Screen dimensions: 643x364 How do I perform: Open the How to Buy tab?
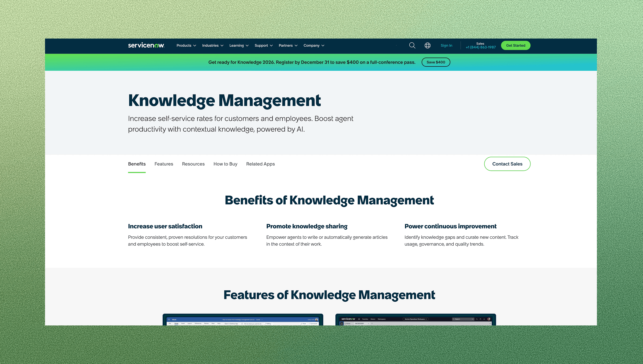click(225, 164)
